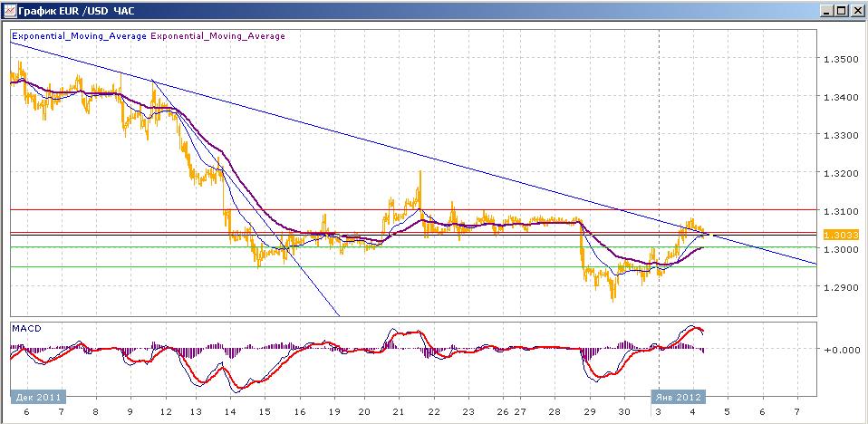Select the blue Exponential_Moving_Average legend label
This screenshot has height=424, width=868.
point(79,36)
